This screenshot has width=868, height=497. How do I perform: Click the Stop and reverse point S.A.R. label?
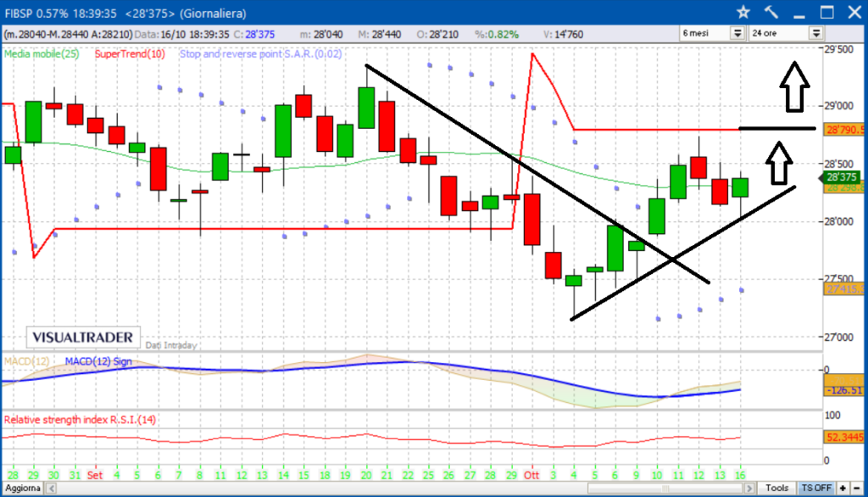[249, 53]
